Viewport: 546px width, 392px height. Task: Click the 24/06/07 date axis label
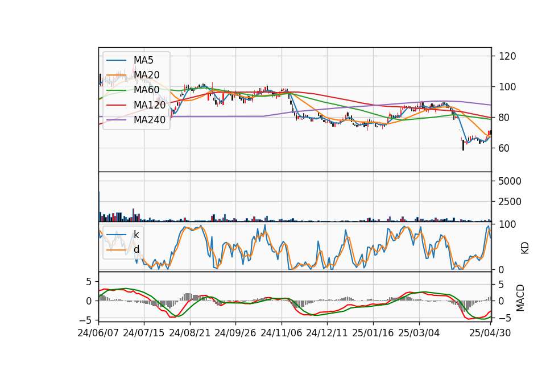[98, 333]
